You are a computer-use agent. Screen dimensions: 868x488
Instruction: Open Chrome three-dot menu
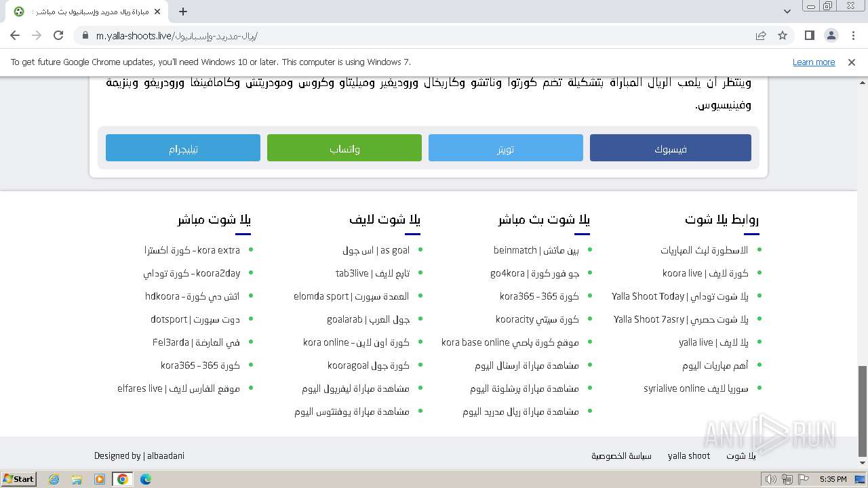(852, 36)
